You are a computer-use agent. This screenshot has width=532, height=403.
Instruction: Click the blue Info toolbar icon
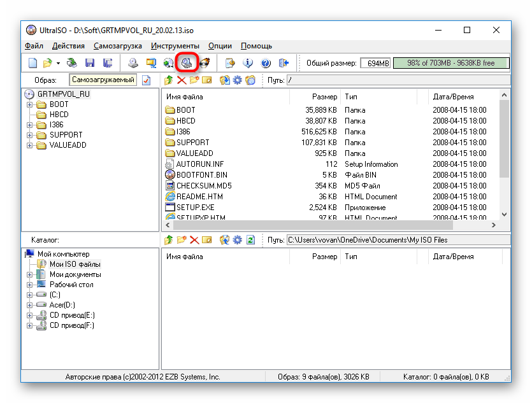pos(248,63)
